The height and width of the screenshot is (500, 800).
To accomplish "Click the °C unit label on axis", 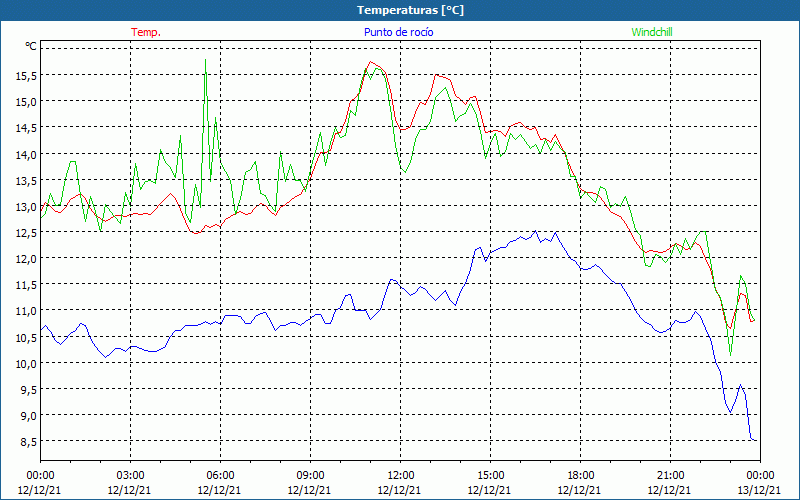I will coord(31,46).
